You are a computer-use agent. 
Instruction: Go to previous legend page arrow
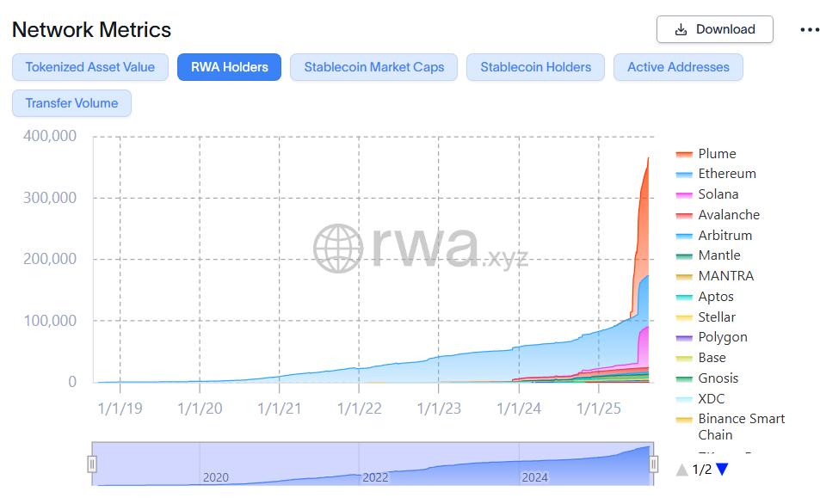(681, 469)
